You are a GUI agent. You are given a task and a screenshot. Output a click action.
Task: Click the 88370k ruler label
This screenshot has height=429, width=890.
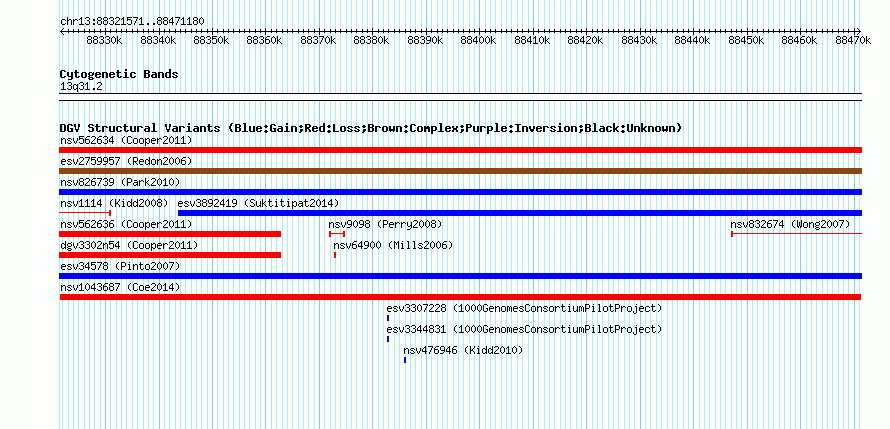click(318, 41)
